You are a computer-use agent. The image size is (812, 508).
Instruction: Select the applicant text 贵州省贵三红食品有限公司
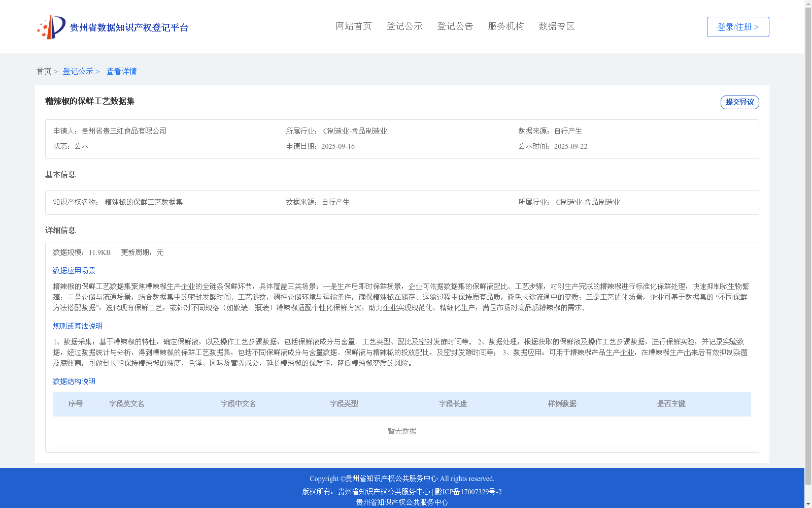click(124, 131)
